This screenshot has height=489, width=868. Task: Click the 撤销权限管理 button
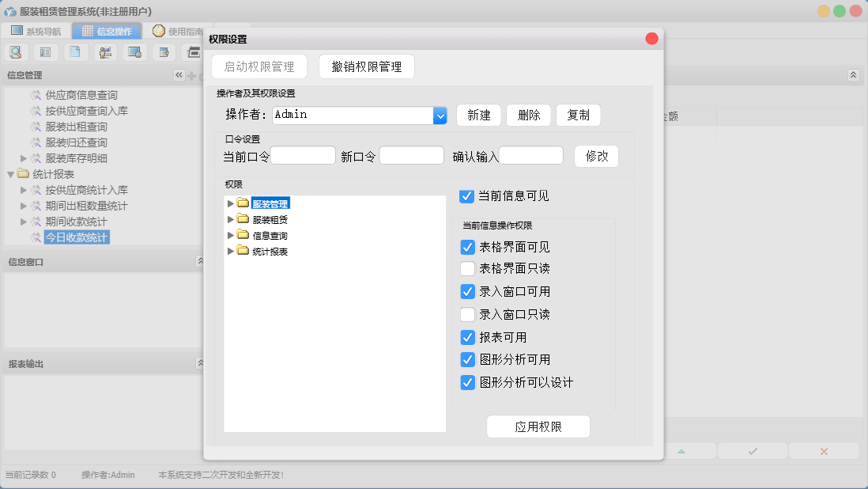click(367, 67)
